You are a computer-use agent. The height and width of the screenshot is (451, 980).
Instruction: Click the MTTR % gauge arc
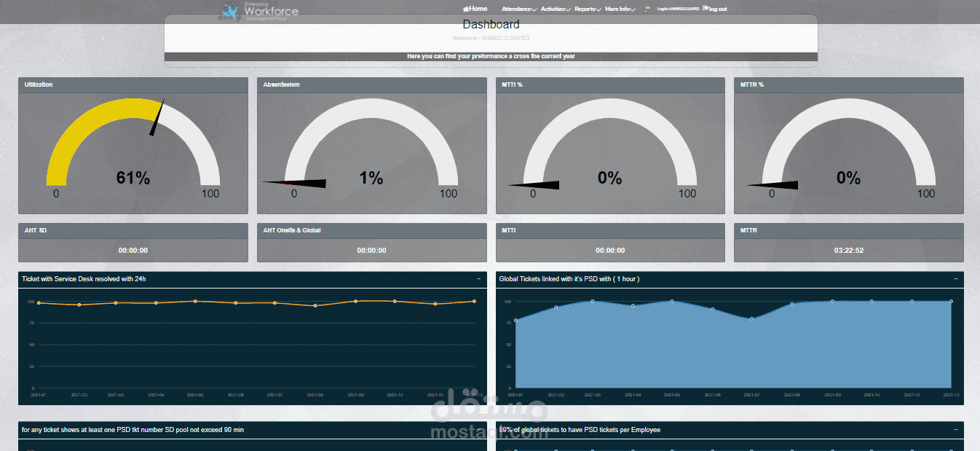[x=848, y=109]
